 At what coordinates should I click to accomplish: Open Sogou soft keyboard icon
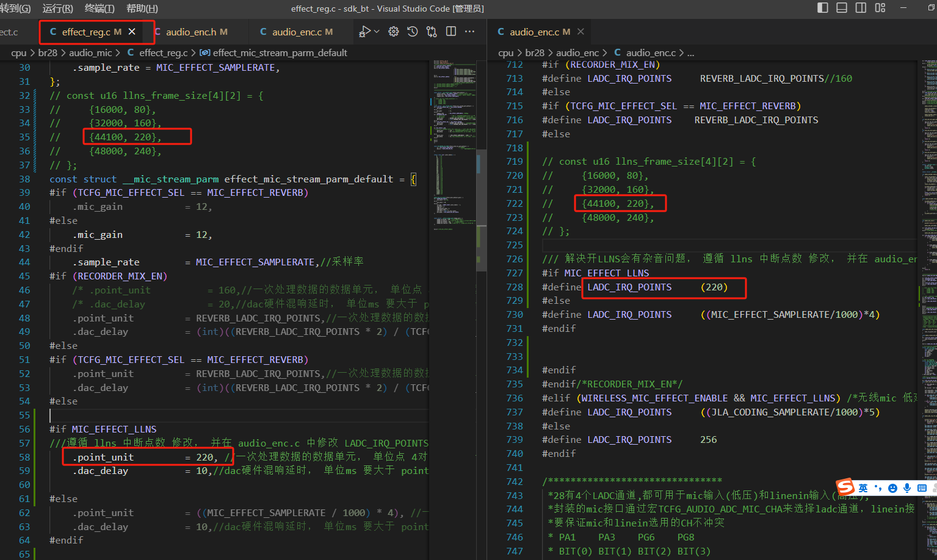(922, 488)
